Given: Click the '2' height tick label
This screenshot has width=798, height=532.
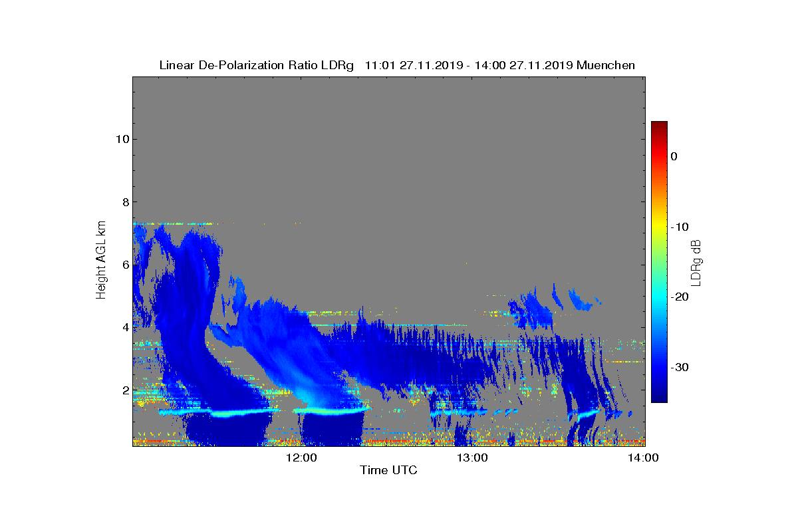Looking at the screenshot, I should pyautogui.click(x=125, y=390).
